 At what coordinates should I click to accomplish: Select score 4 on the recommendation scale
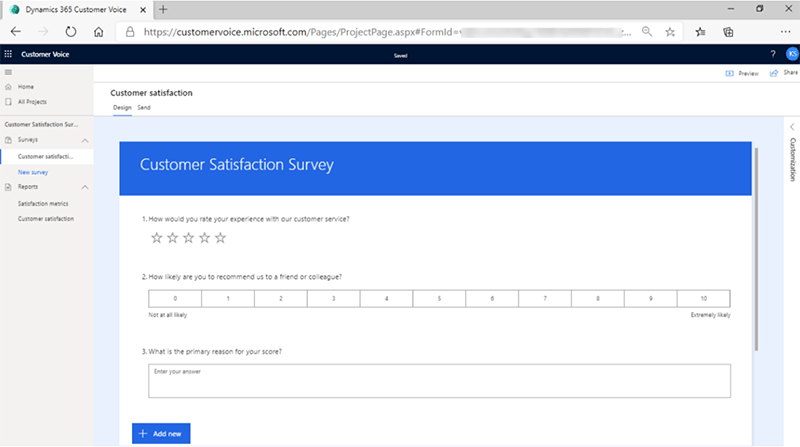(386, 299)
